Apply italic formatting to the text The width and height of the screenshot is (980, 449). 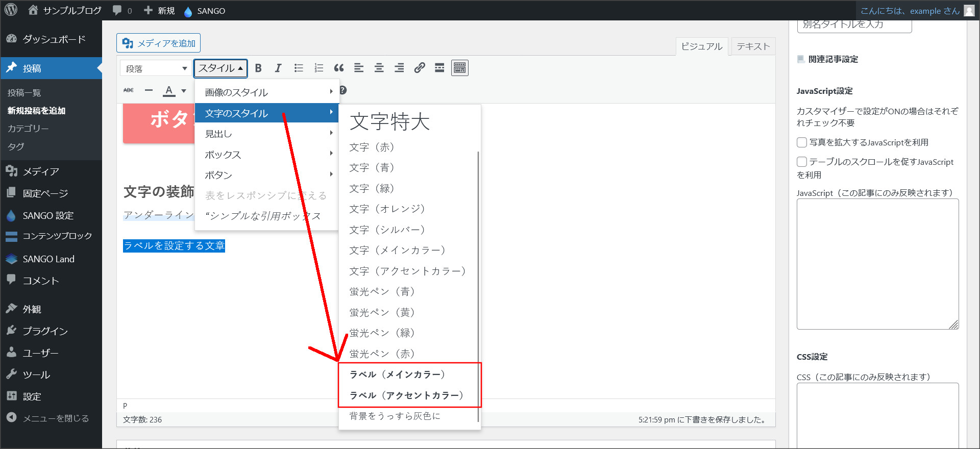[x=278, y=68]
